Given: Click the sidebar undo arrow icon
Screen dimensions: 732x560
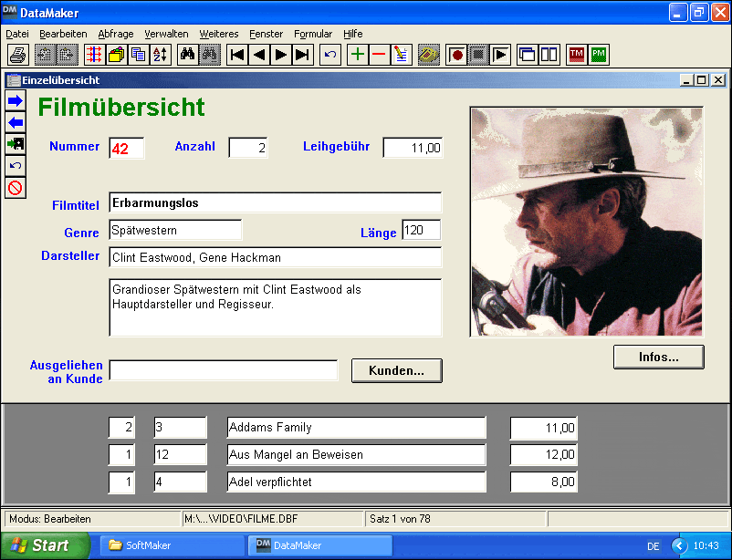Looking at the screenshot, I should 16,166.
